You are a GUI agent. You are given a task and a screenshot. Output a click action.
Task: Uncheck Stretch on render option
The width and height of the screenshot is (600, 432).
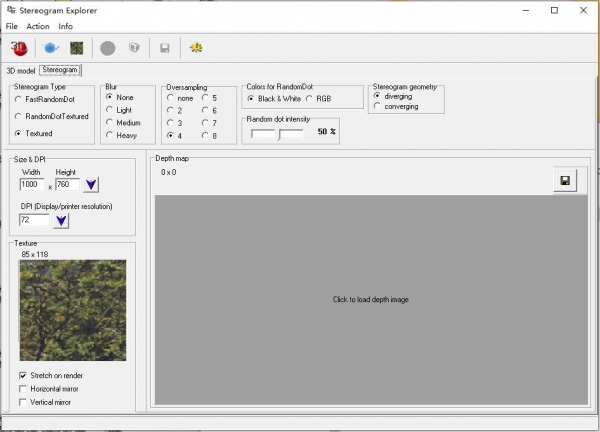pyautogui.click(x=24, y=375)
